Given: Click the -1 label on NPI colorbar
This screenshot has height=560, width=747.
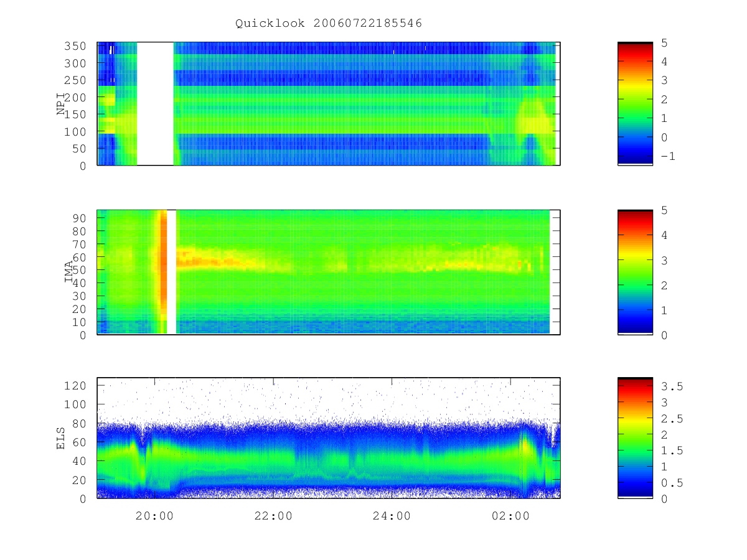Looking at the screenshot, I should [x=669, y=157].
